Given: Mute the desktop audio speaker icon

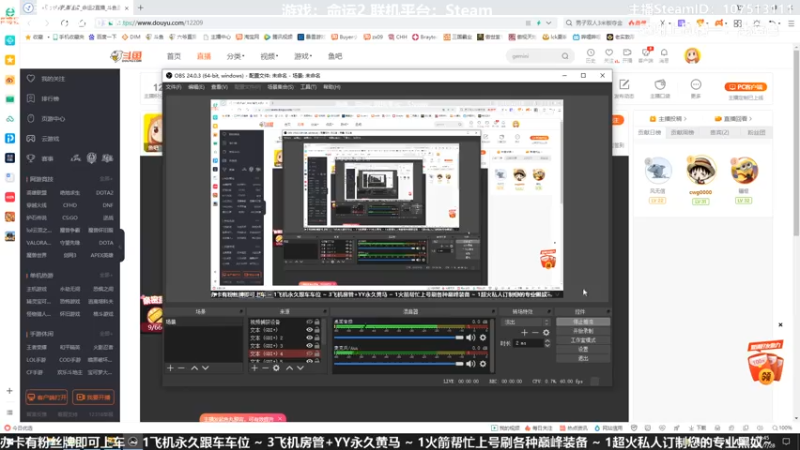Looking at the screenshot, I should coord(470,338).
